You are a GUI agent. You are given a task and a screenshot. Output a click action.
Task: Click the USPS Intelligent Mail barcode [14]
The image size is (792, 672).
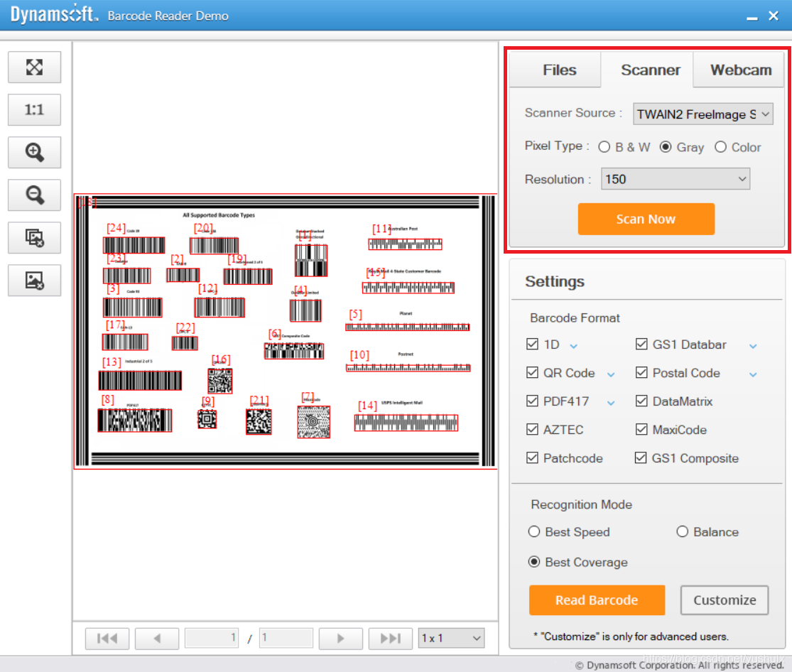(406, 423)
